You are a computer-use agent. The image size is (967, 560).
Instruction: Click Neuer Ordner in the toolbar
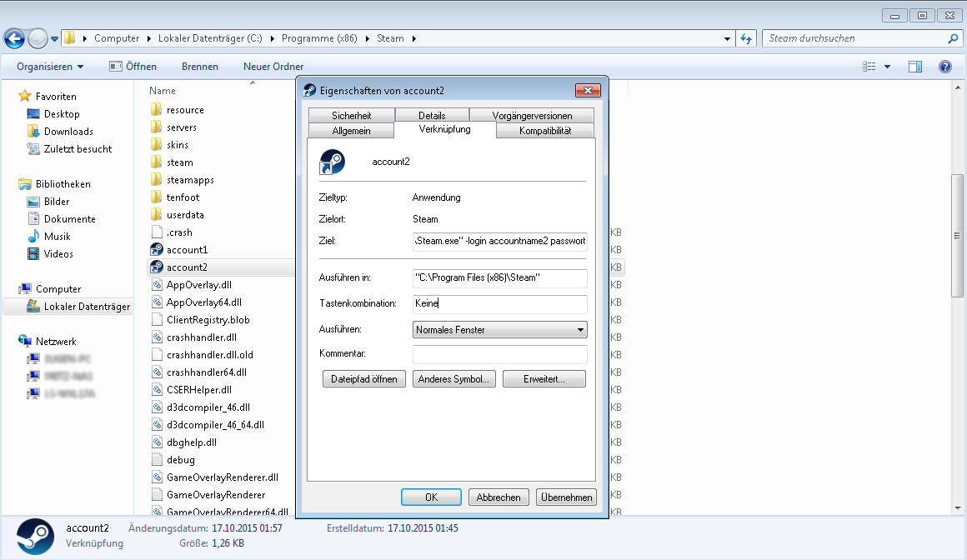[273, 67]
